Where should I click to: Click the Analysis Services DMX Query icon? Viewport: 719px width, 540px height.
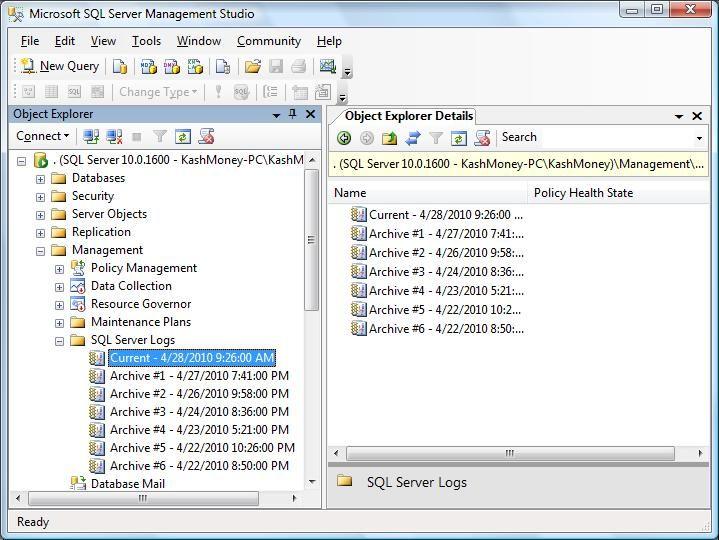[x=172, y=66]
